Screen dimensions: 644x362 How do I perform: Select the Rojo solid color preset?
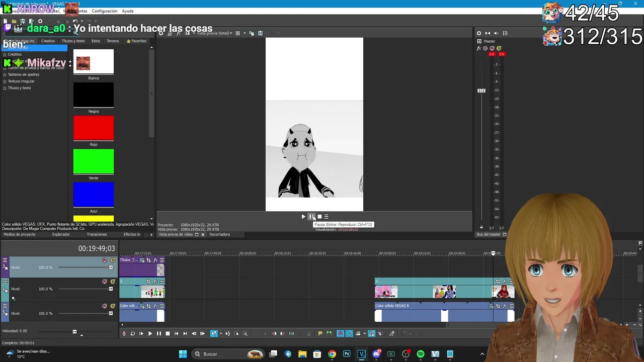click(94, 128)
